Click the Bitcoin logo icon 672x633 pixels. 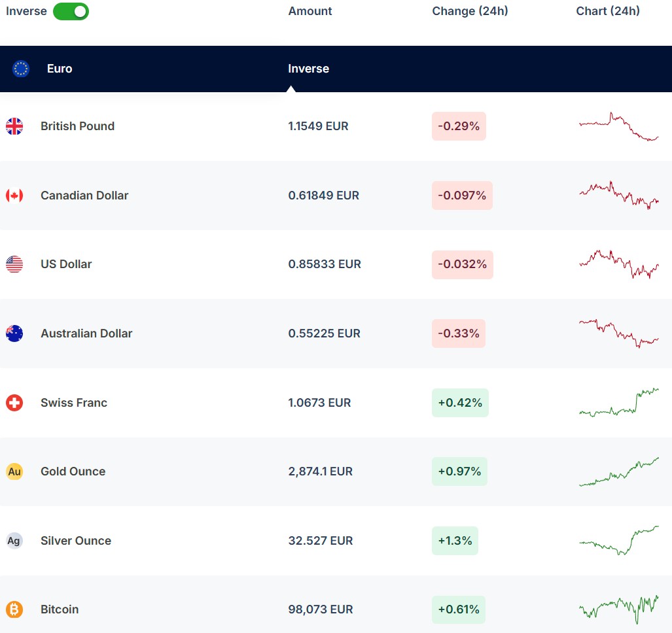tap(14, 609)
